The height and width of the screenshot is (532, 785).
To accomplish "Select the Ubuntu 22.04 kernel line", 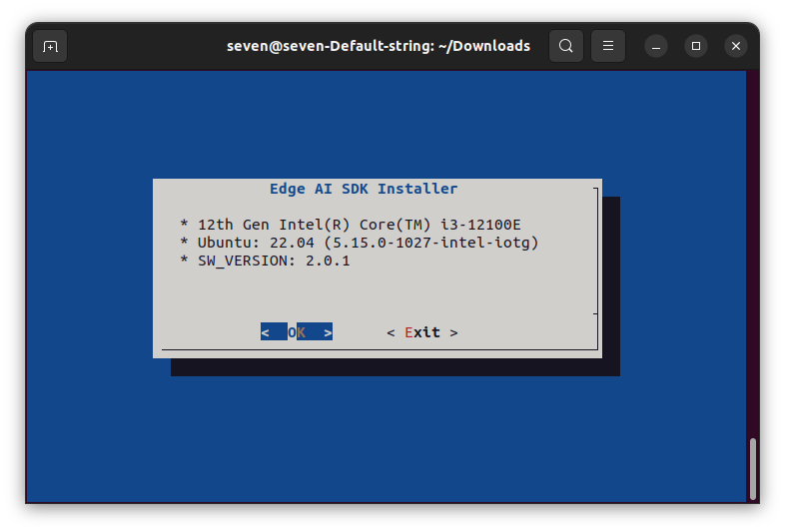I will tap(359, 243).
